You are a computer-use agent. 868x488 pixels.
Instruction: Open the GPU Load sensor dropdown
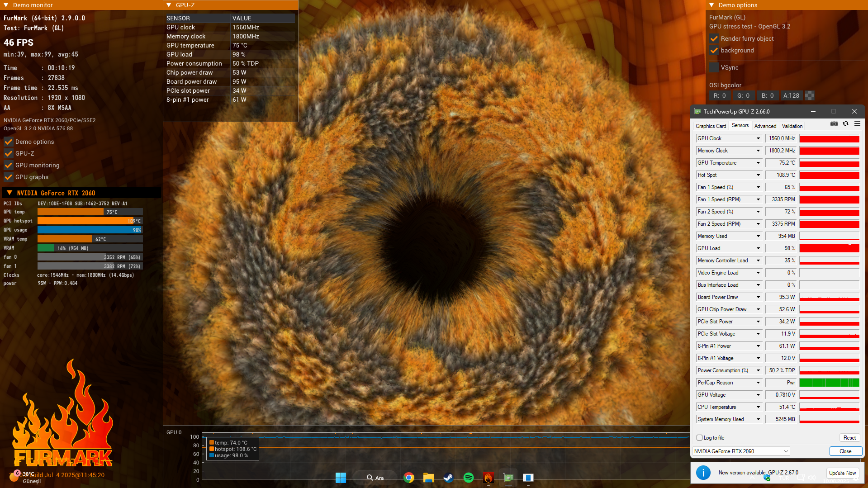tap(758, 248)
